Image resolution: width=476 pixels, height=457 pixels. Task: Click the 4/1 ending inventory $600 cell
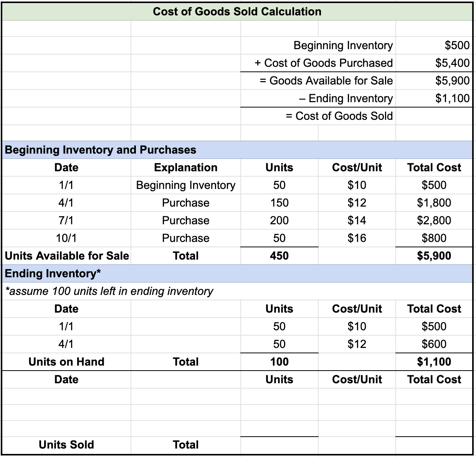434,344
